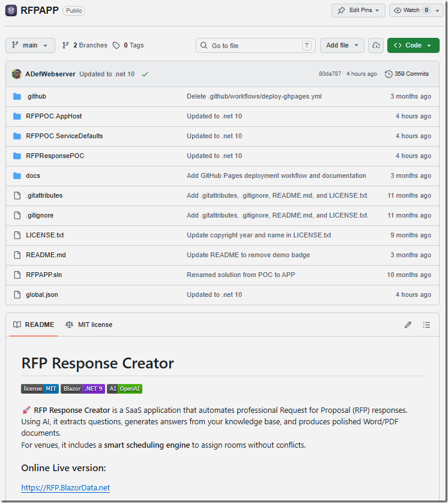448x503 pixels.
Task: Switch to the README tab
Action: pos(34,325)
